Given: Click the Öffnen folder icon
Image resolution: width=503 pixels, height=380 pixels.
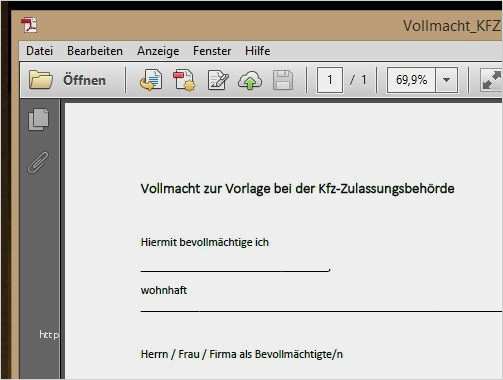Looking at the screenshot, I should coord(41,80).
